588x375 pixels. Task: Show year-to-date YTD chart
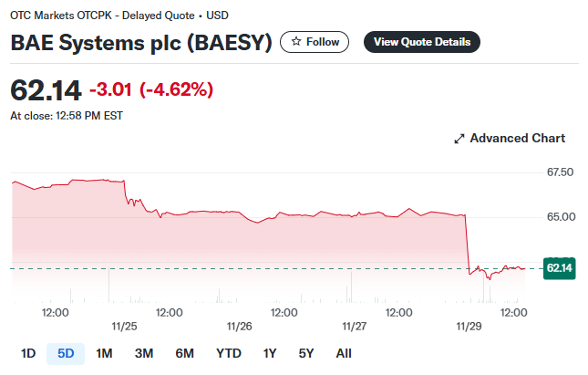[x=229, y=354]
